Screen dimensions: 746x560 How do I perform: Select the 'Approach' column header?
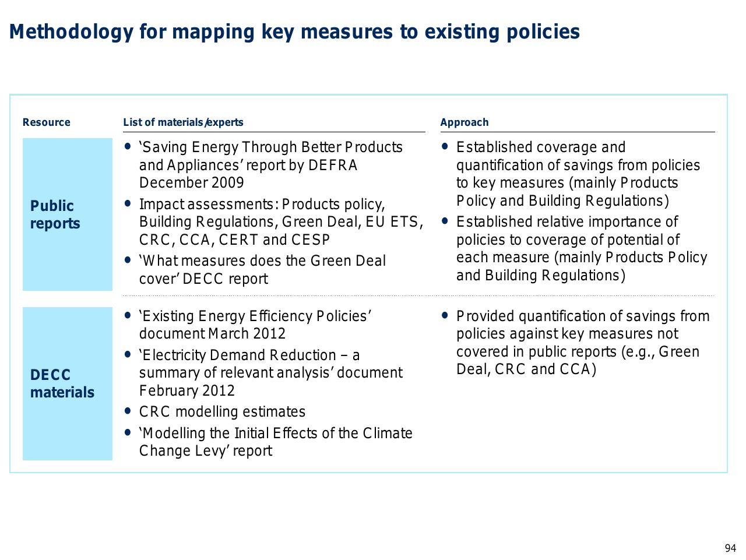pyautogui.click(x=465, y=122)
